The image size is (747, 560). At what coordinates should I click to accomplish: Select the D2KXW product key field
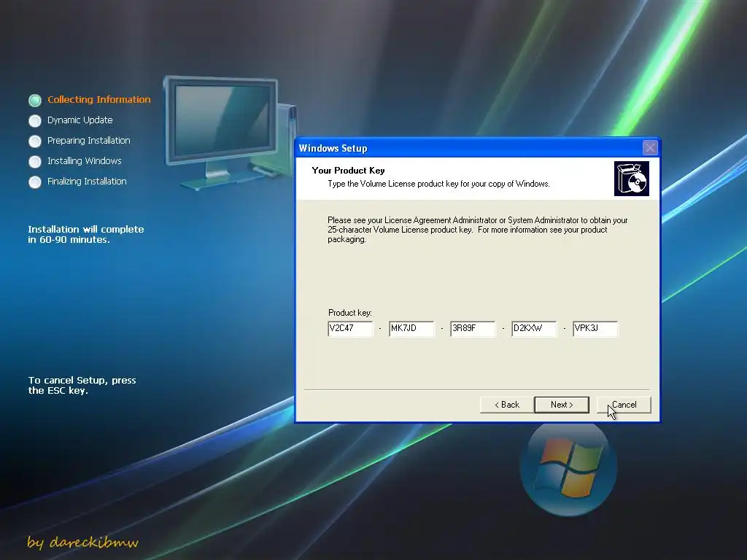(534, 329)
